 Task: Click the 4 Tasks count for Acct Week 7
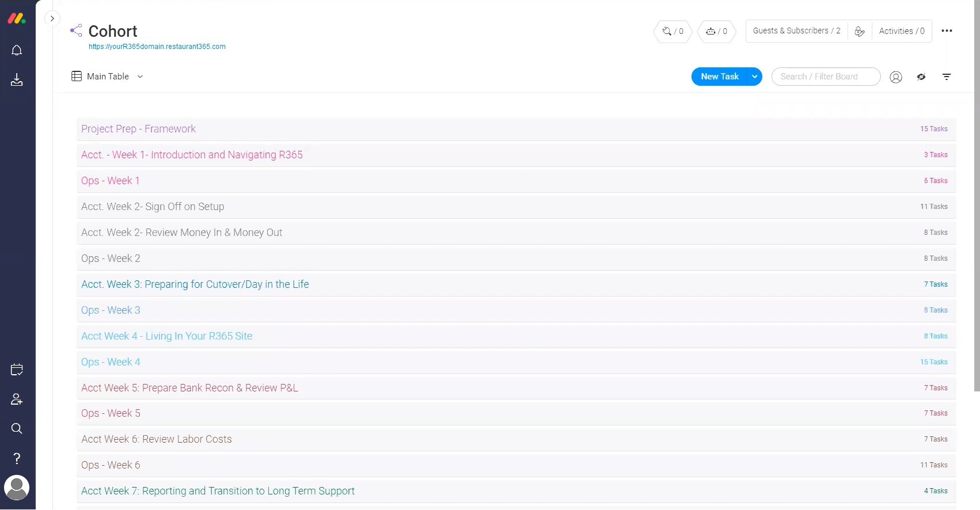click(936, 491)
